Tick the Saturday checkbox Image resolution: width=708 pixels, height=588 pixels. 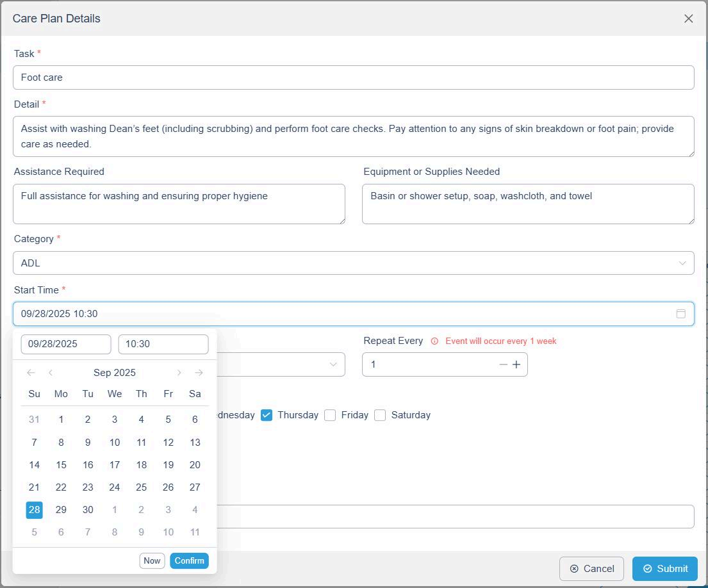click(380, 415)
